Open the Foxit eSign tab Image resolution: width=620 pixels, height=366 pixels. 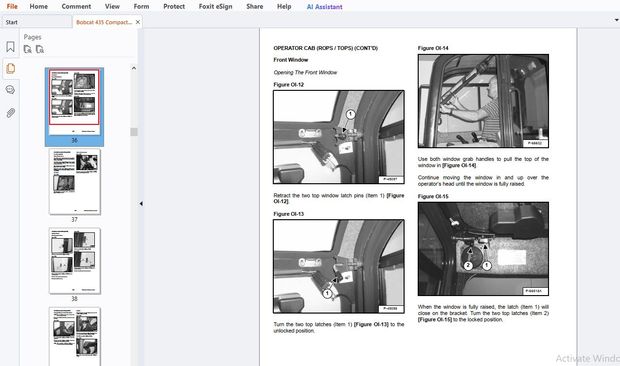[215, 6]
